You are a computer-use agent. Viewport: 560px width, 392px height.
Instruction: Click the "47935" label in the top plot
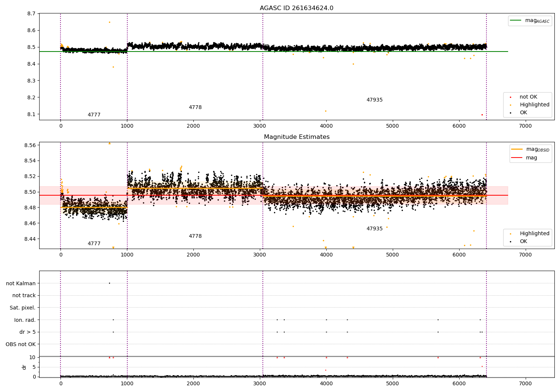coord(374,100)
